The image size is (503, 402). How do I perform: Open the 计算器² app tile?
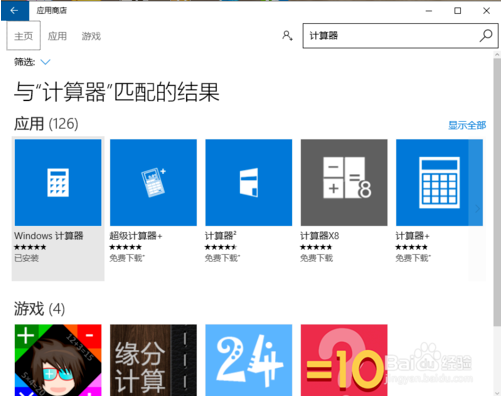pos(249,182)
